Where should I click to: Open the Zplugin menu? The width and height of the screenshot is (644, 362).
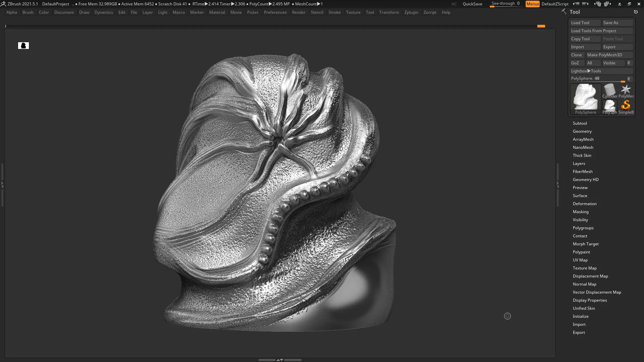411,12
